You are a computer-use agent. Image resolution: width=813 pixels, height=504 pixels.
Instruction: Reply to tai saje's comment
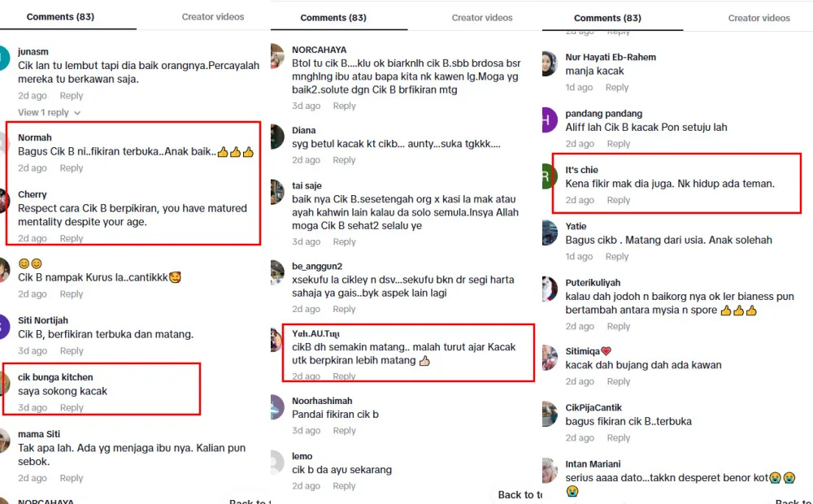(344, 241)
